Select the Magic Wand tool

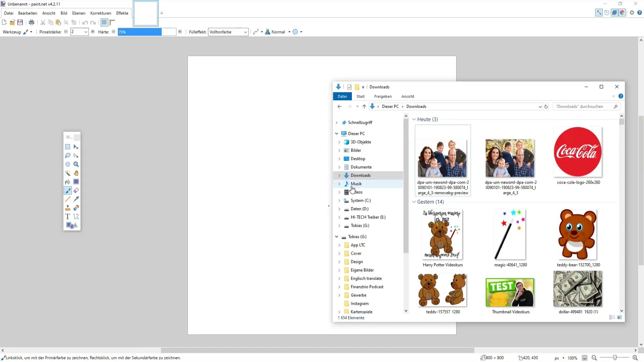pyautogui.click(x=67, y=173)
